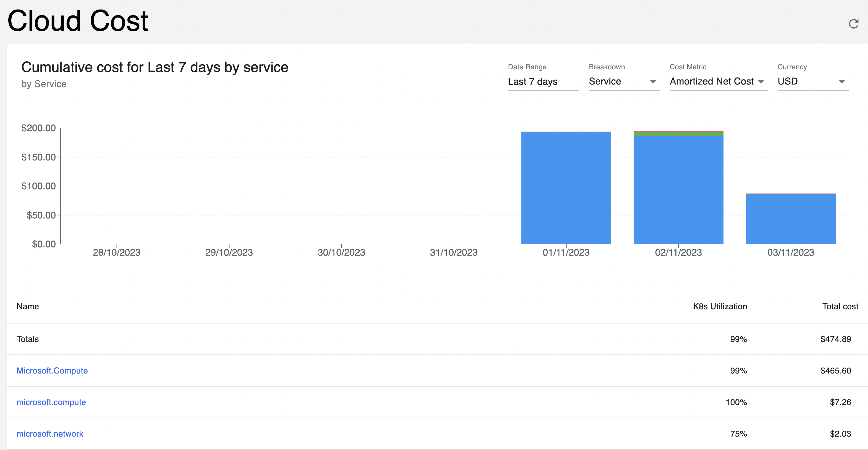Click the Cloud Cost page heading
The width and height of the screenshot is (868, 450).
[x=78, y=21]
